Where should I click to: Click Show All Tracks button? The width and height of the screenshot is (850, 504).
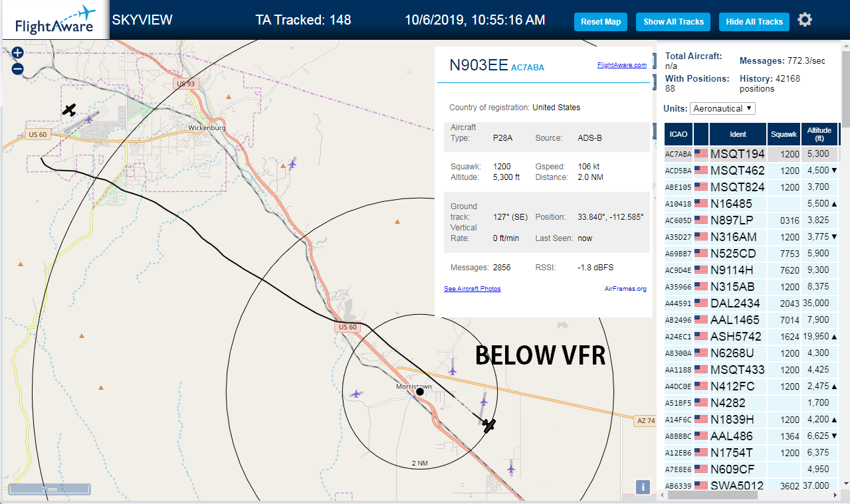tap(673, 22)
